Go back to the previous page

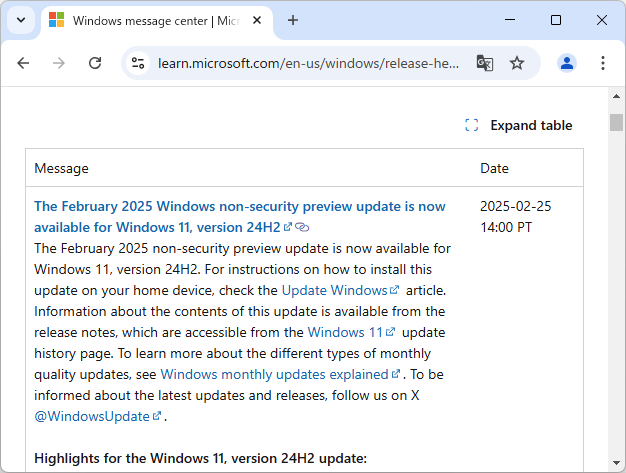[23, 63]
